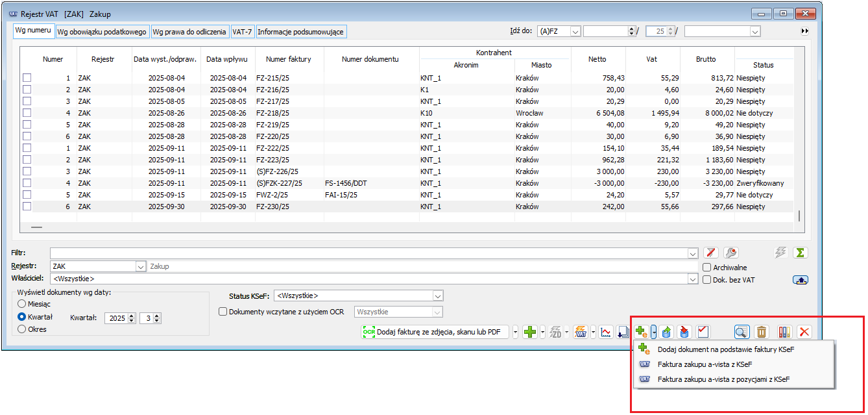Expand the Rejestr ZAK combo box

point(141,266)
